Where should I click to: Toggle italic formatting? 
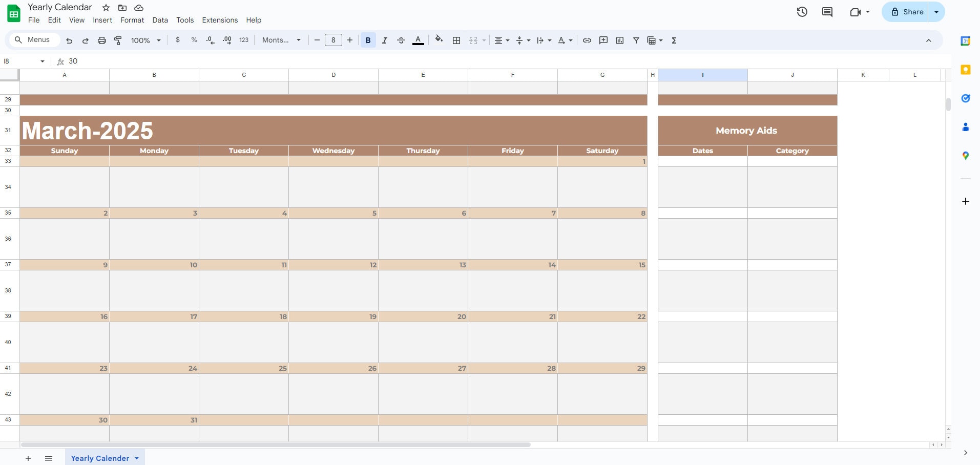[x=384, y=40]
